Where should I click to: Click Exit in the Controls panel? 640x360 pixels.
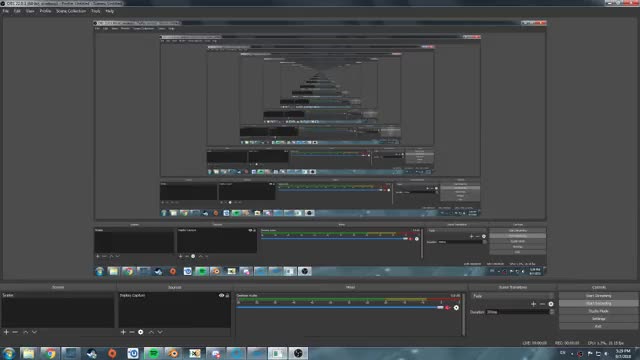(x=598, y=327)
